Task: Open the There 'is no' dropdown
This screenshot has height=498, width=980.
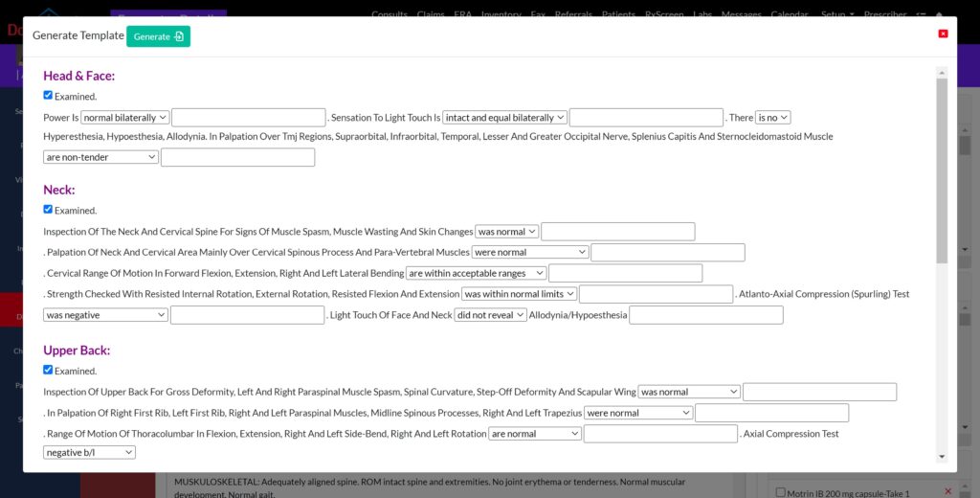Action: [x=772, y=118]
